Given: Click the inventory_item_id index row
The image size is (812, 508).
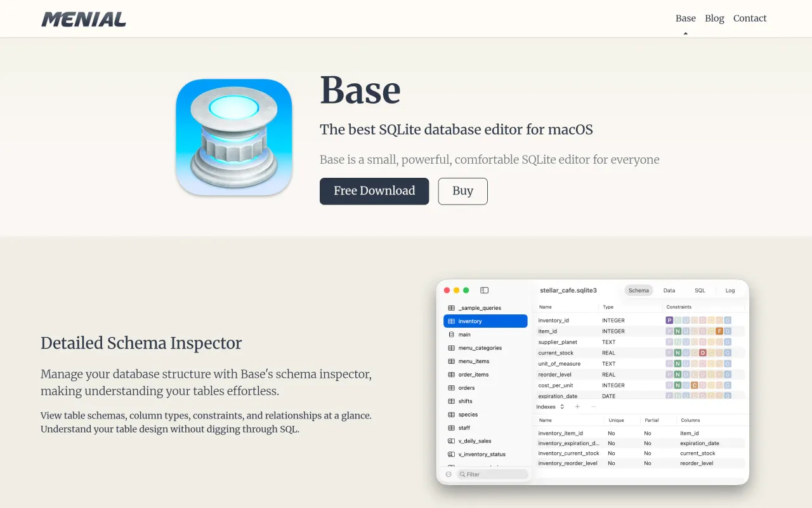Looking at the screenshot, I should point(641,433).
